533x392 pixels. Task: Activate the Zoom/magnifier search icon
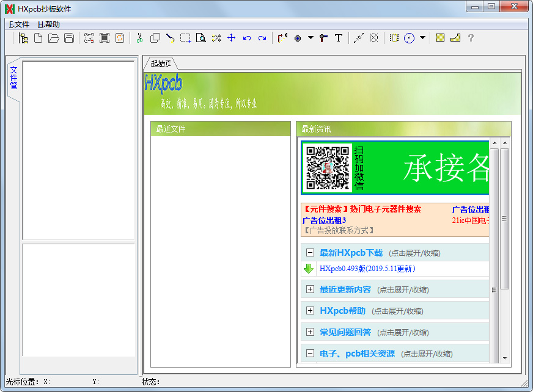tap(202, 38)
